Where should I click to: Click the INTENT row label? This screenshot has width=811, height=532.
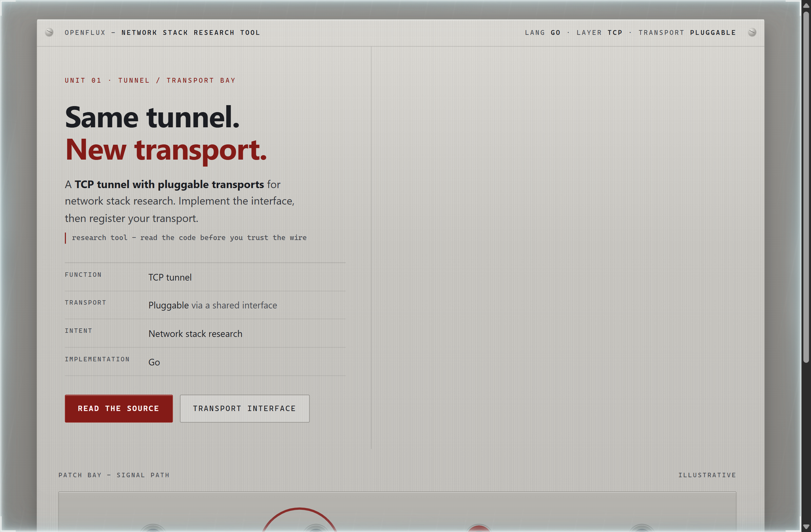pyautogui.click(x=78, y=331)
